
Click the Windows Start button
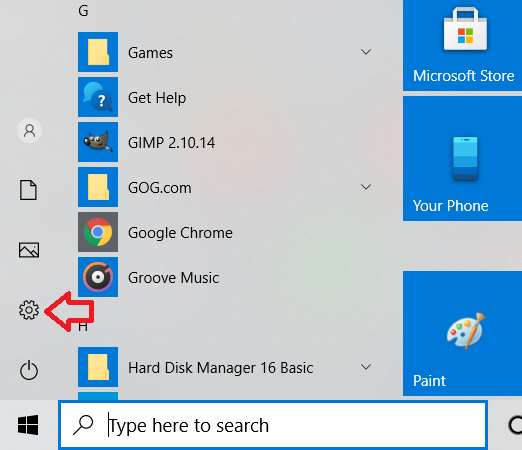tap(28, 425)
